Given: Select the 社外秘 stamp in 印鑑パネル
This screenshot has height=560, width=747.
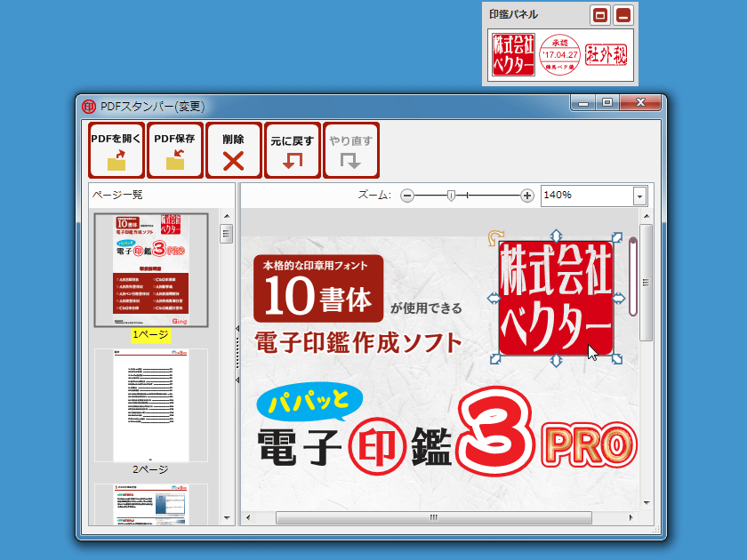Looking at the screenshot, I should (x=606, y=55).
